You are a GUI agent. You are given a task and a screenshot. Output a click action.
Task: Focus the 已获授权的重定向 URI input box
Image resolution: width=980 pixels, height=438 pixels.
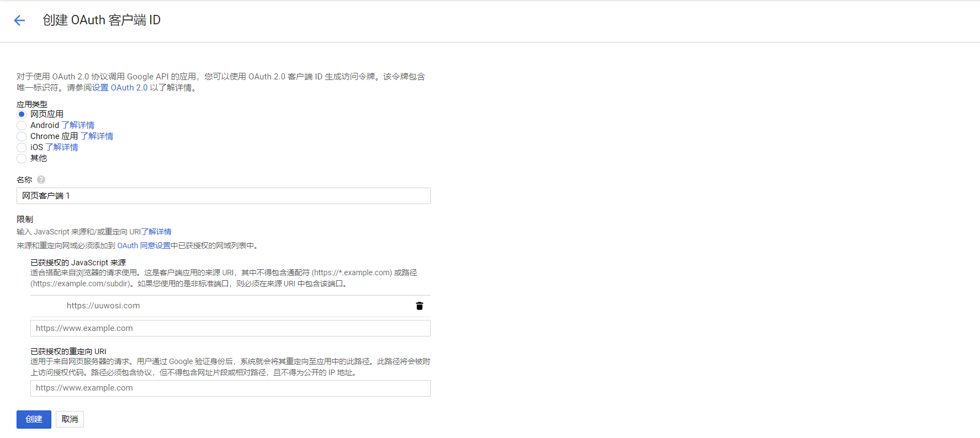(x=230, y=388)
